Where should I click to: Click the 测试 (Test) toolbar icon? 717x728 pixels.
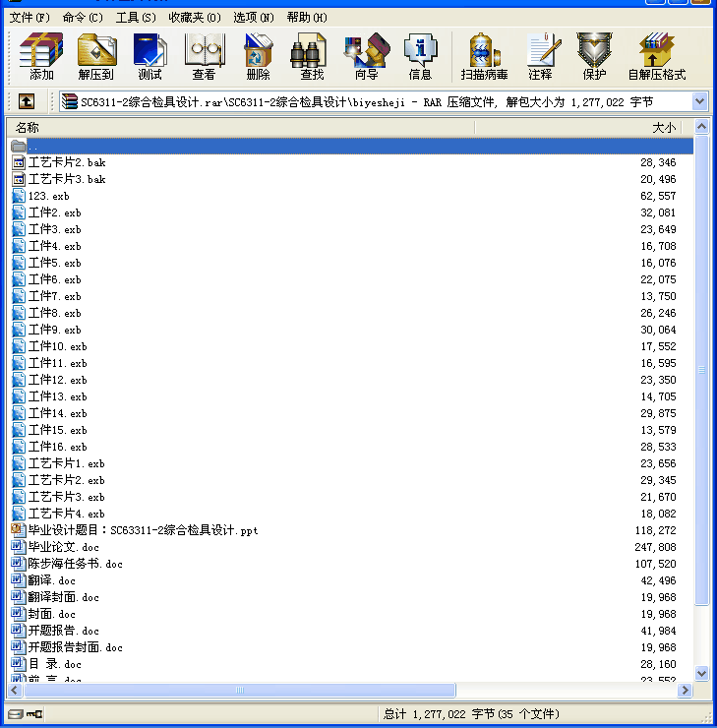click(150, 56)
